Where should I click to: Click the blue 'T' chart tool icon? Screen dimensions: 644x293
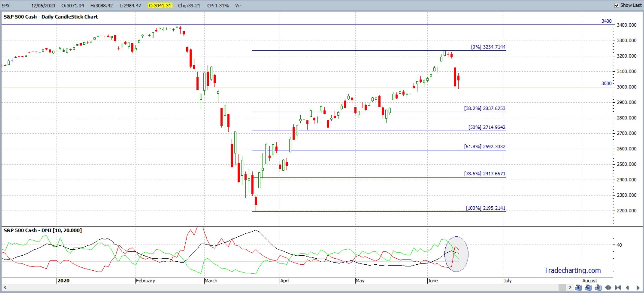[578, 287]
